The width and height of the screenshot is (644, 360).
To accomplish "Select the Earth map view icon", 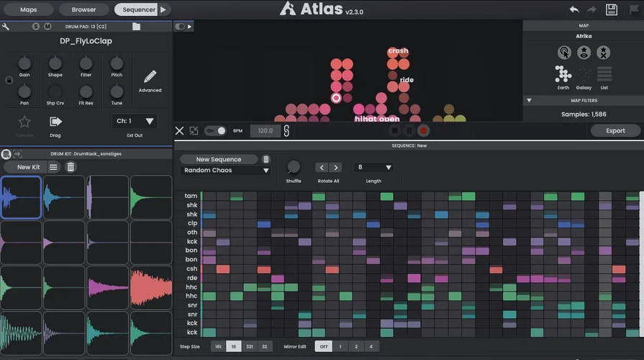I will click(x=563, y=74).
